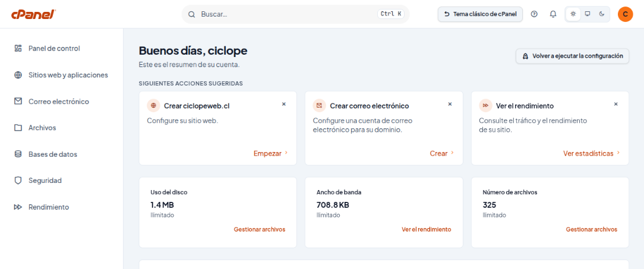This screenshot has height=269, width=644.
Task: Dismiss the Crear correo electrónico card
Action: (x=450, y=105)
